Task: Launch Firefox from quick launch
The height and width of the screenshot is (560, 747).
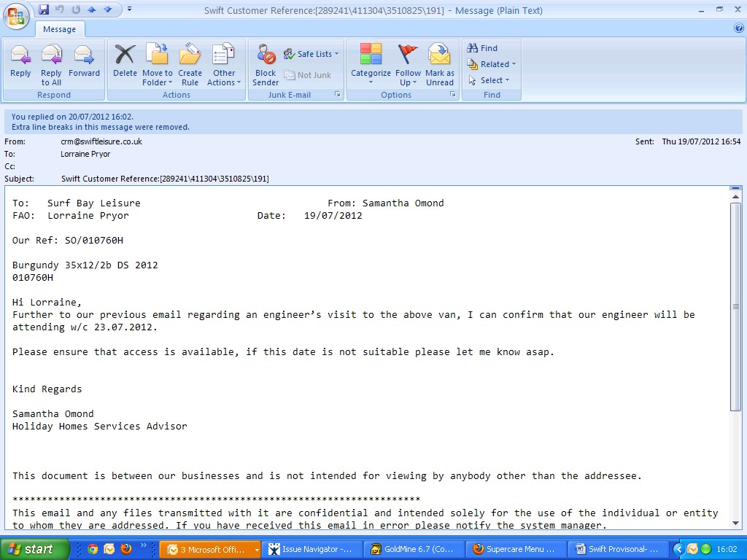Action: [125, 549]
